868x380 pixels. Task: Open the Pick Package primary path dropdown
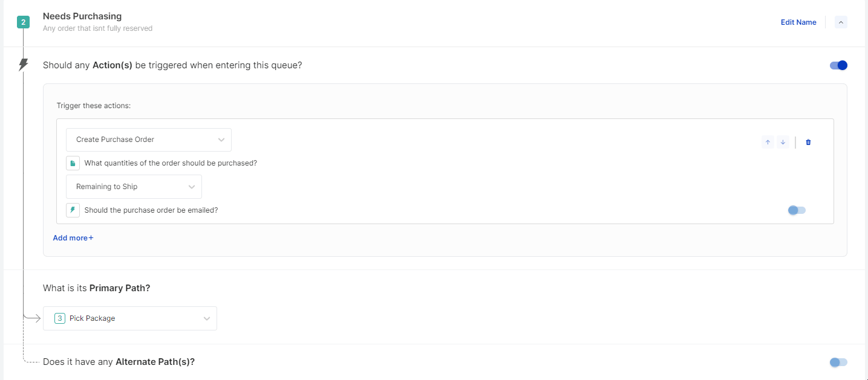[x=129, y=318]
